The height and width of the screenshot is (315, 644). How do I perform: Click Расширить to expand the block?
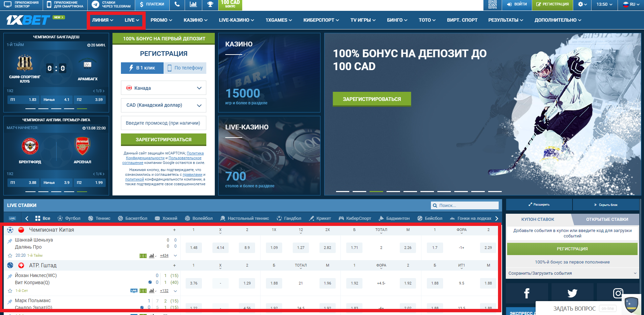(539, 205)
